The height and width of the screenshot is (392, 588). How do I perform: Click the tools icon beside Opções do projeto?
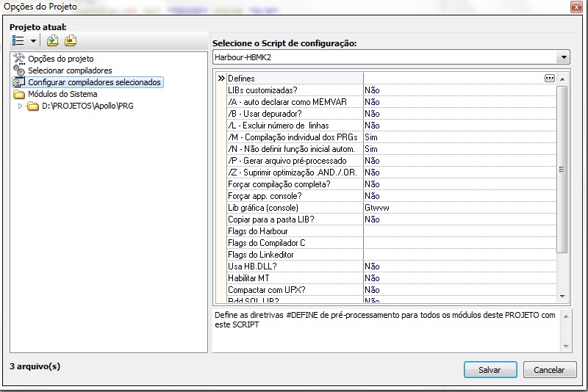pos(19,59)
